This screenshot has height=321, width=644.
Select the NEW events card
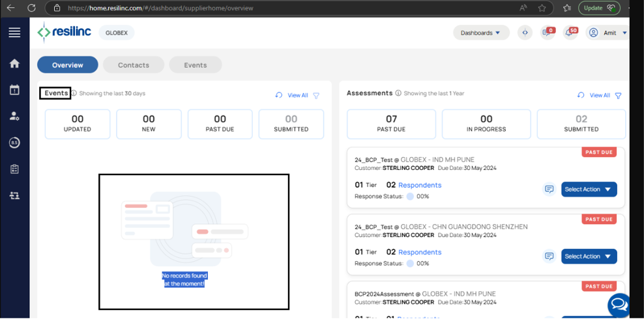149,124
